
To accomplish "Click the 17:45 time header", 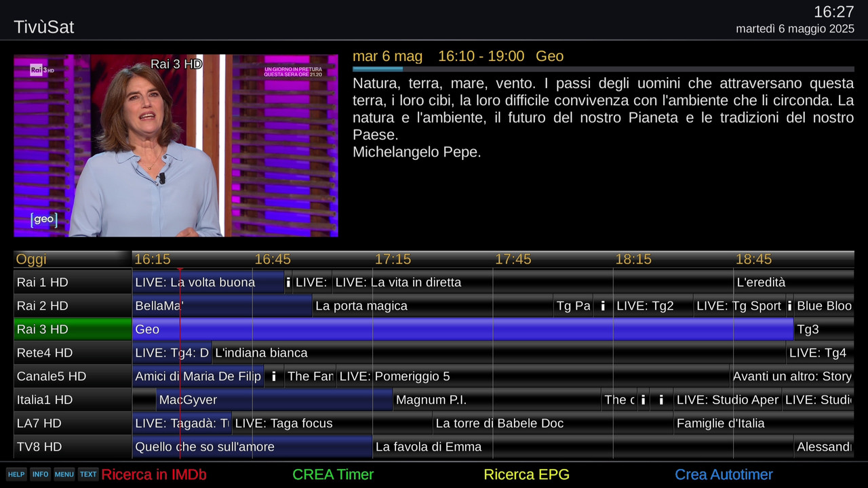I will pyautogui.click(x=513, y=259).
